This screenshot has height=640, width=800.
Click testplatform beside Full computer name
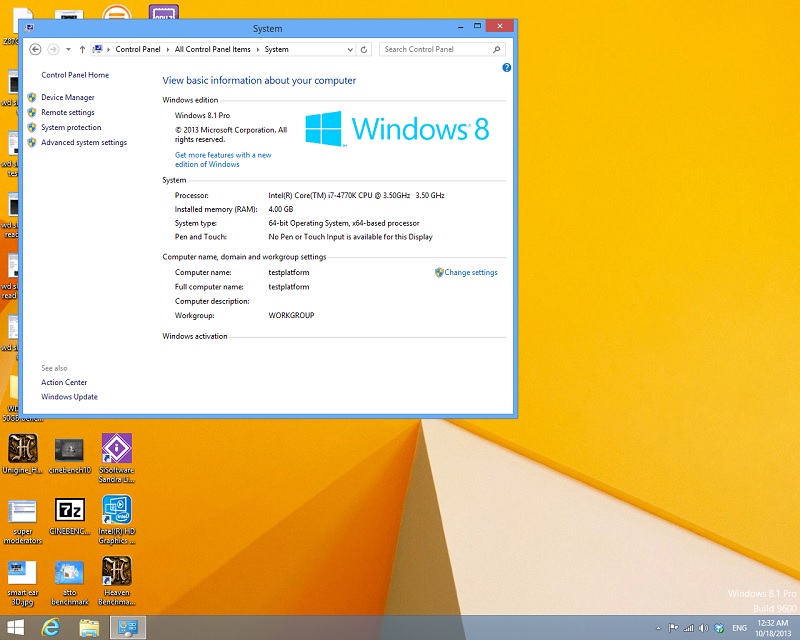(289, 287)
